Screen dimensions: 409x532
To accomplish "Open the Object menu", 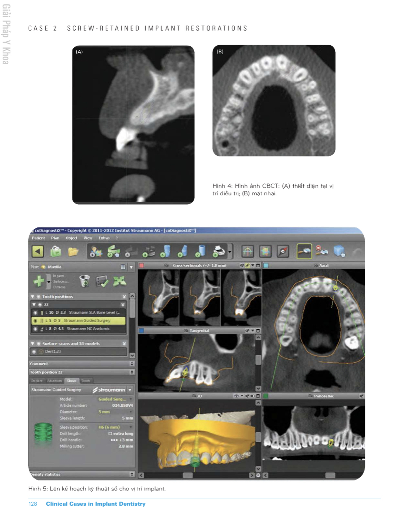I will (x=72, y=238).
